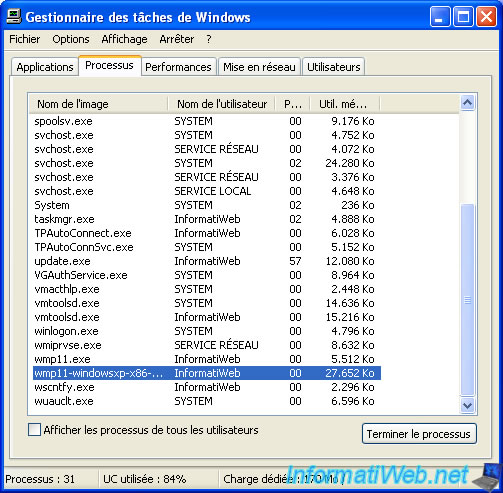Screen dimensions: 503x493
Task: Open the Mise en réseau tab
Action: pyautogui.click(x=259, y=67)
